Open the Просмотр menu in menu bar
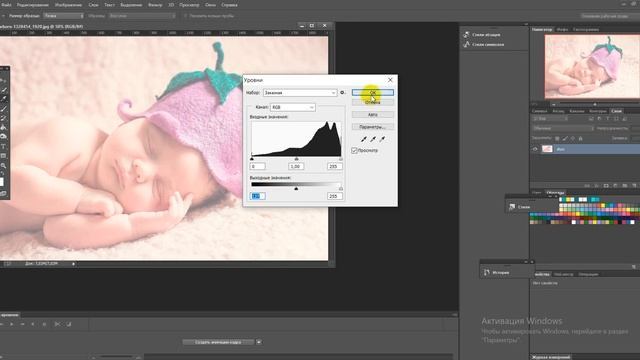 click(x=189, y=5)
